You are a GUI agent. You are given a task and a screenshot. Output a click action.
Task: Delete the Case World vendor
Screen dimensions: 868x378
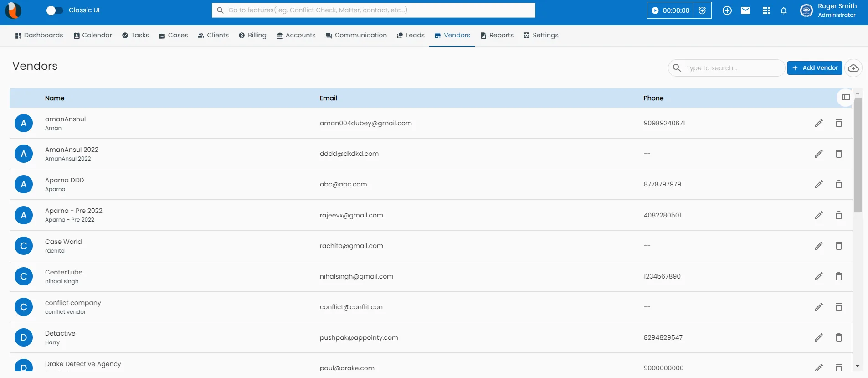(x=839, y=246)
